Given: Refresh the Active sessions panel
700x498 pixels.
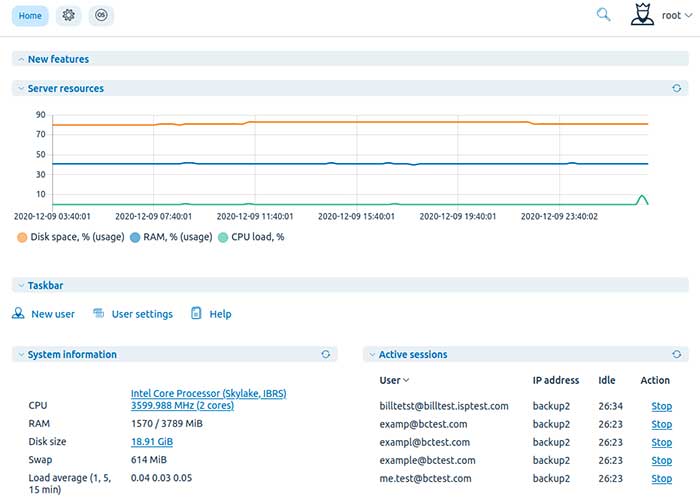Looking at the screenshot, I should pos(677,354).
